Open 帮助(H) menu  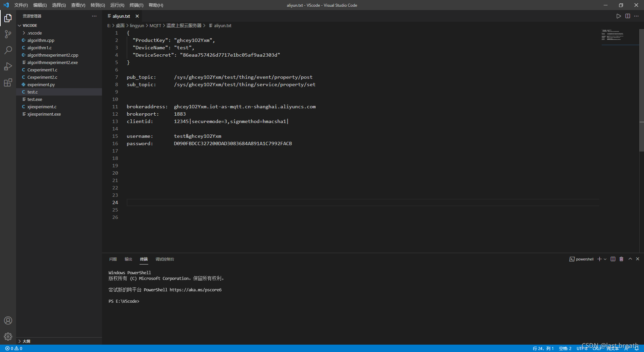(156, 5)
